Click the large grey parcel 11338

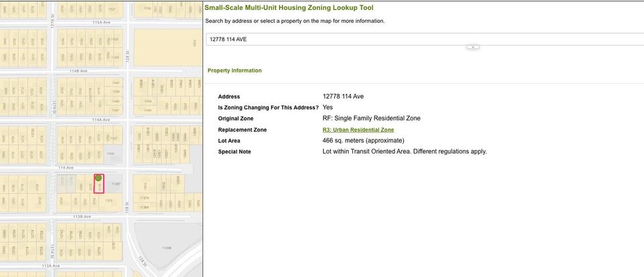pyautogui.click(x=166, y=248)
